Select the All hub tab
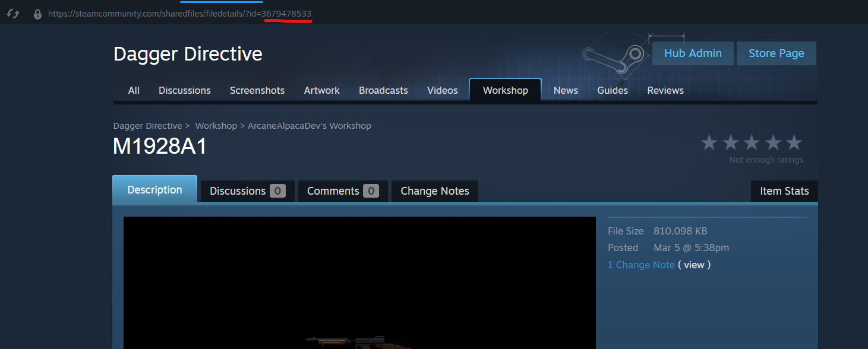 (x=134, y=90)
